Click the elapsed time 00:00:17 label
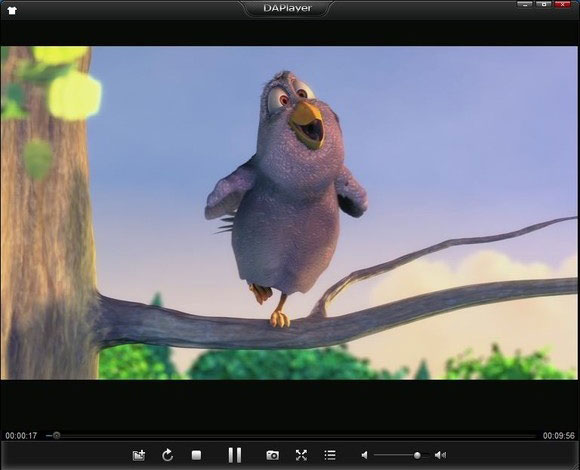Viewport: 580px width, 470px height. (x=21, y=436)
